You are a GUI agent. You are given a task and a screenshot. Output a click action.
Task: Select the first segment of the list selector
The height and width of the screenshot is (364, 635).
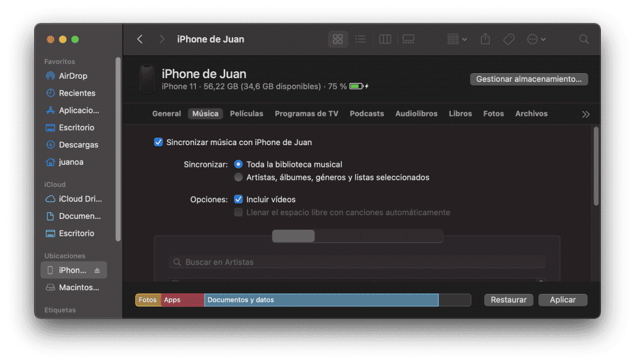point(293,236)
